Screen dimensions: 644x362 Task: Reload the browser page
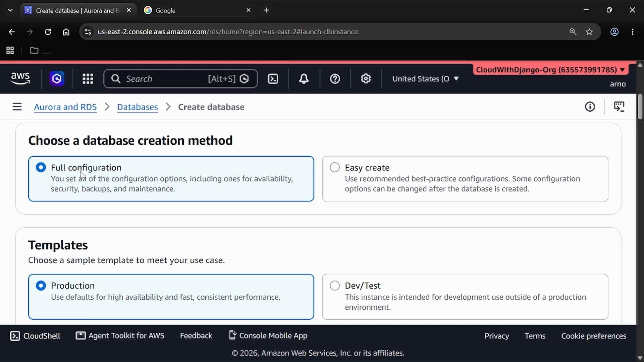(x=48, y=32)
